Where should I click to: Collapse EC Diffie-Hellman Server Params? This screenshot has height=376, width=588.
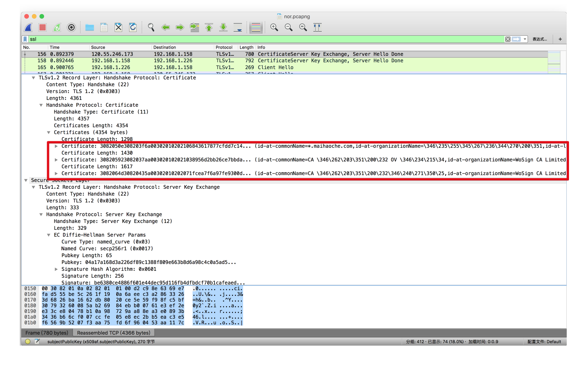tap(49, 235)
